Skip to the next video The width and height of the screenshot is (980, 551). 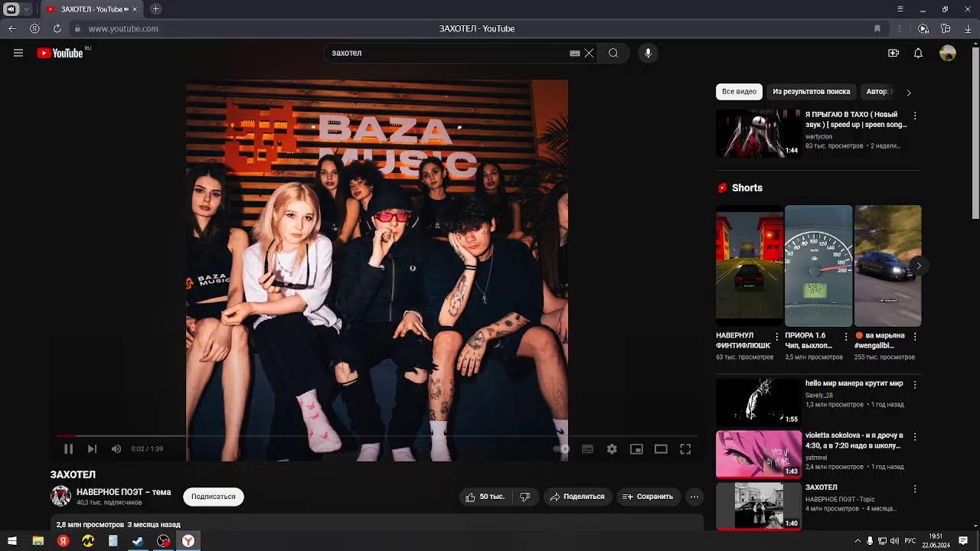(92, 449)
